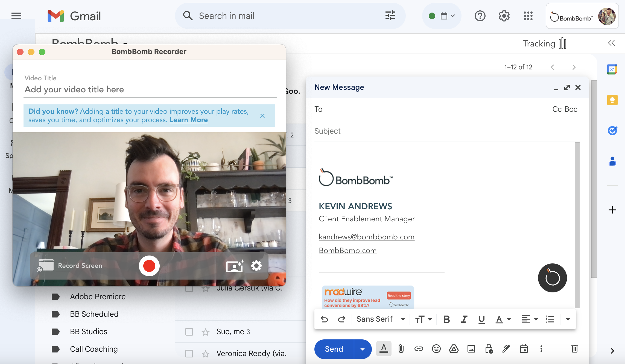Open Gmail settings gear icon
This screenshot has width=625, height=364.
pos(504,16)
